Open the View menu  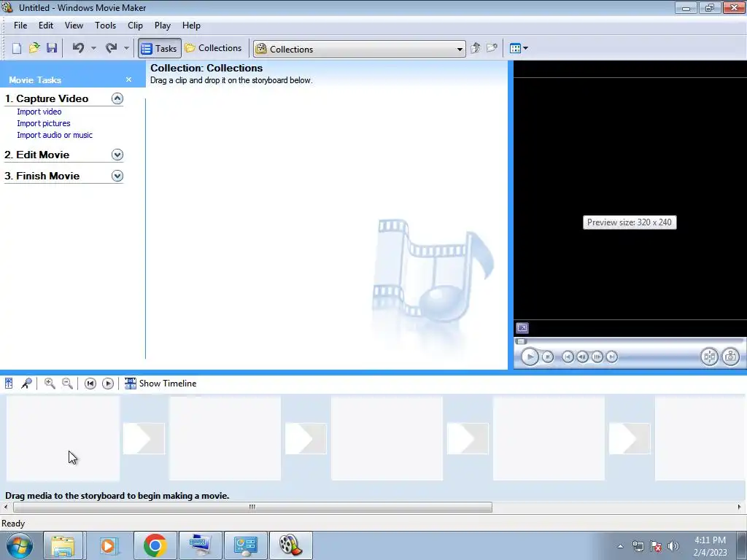tap(74, 26)
